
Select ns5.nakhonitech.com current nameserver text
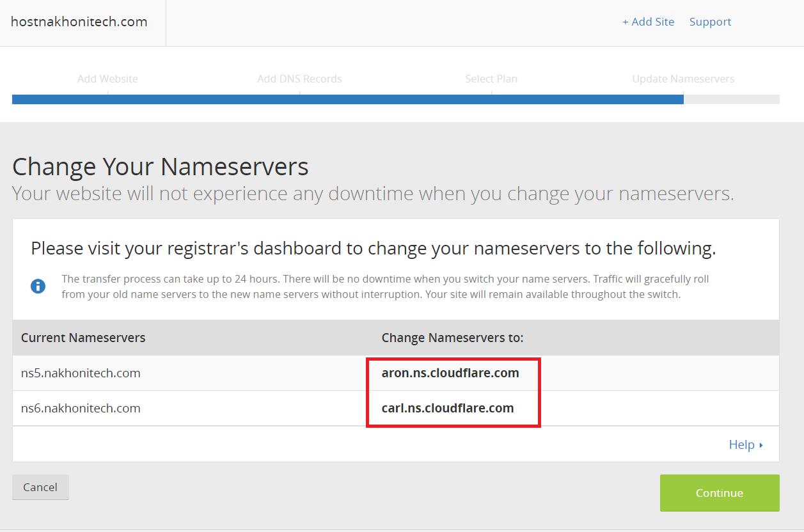[x=81, y=373]
